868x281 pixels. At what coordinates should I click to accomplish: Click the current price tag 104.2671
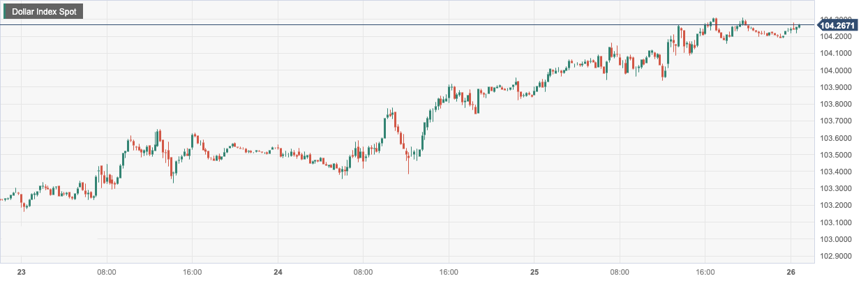838,26
